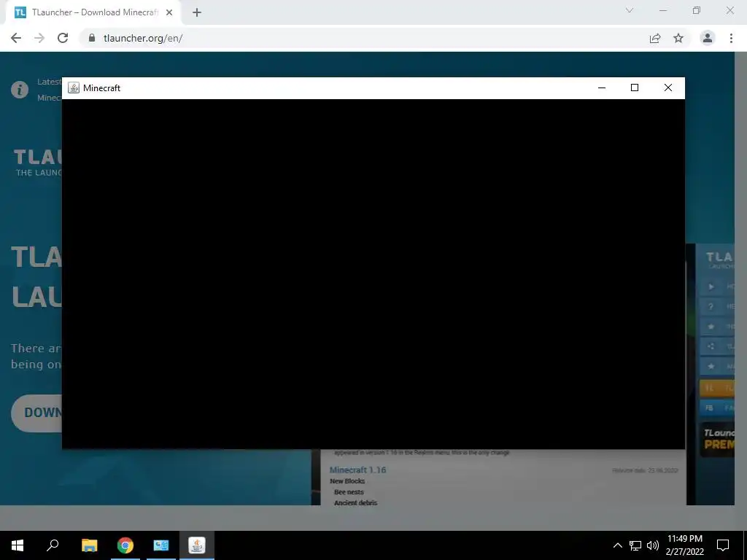Go back in Chrome browser
The width and height of the screenshot is (747, 560).
[x=16, y=38]
